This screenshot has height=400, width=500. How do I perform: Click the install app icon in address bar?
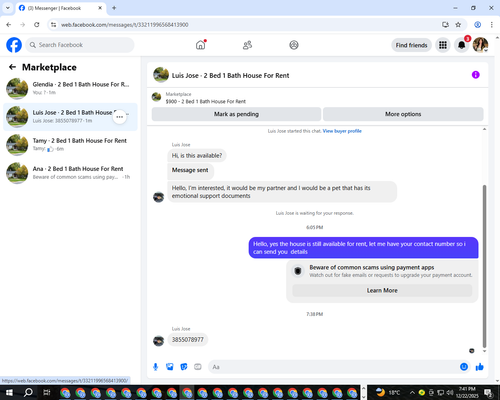click(445, 25)
